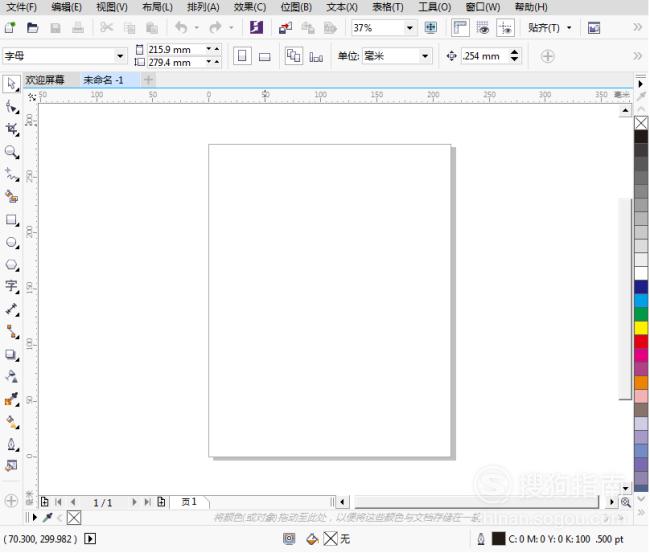650x553 pixels.
Task: Toggle apply layout to all pages
Action: pos(293,56)
